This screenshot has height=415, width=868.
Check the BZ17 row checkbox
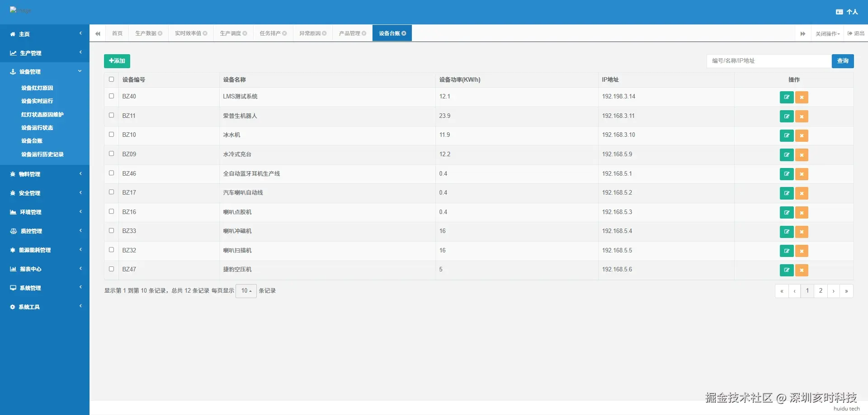point(111,192)
